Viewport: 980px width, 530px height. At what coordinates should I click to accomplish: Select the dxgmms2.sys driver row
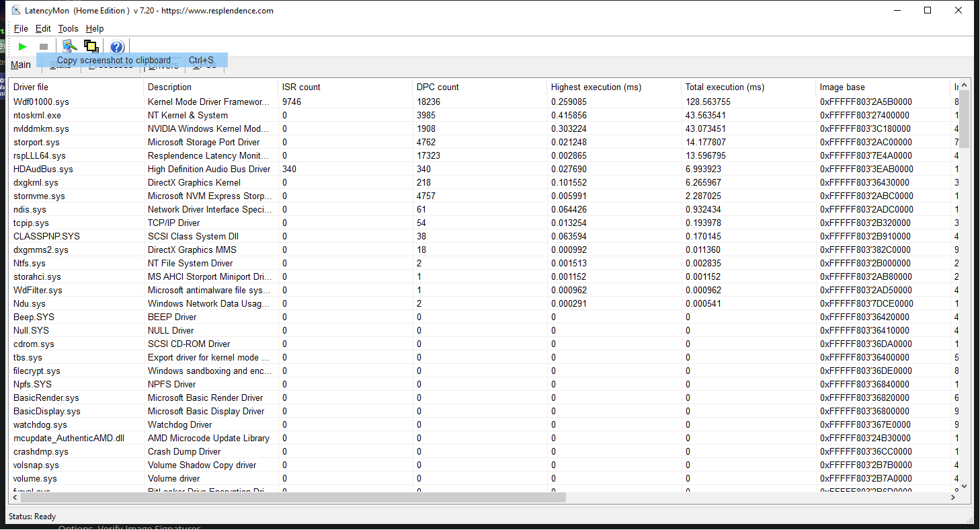click(x=484, y=250)
